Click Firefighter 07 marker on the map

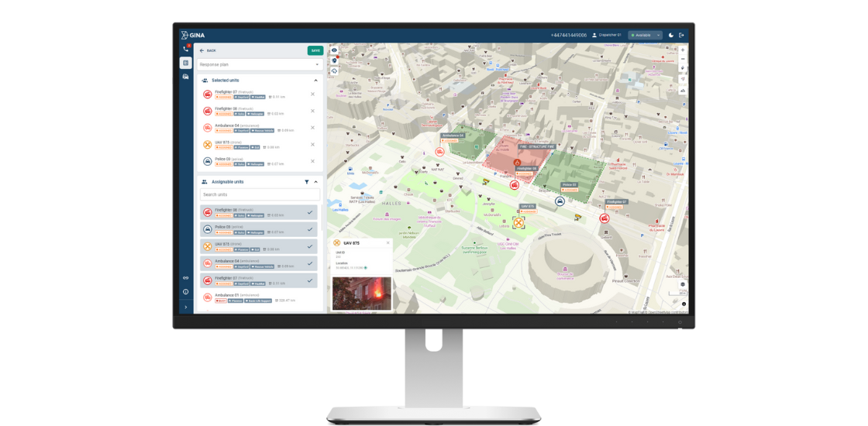(604, 218)
